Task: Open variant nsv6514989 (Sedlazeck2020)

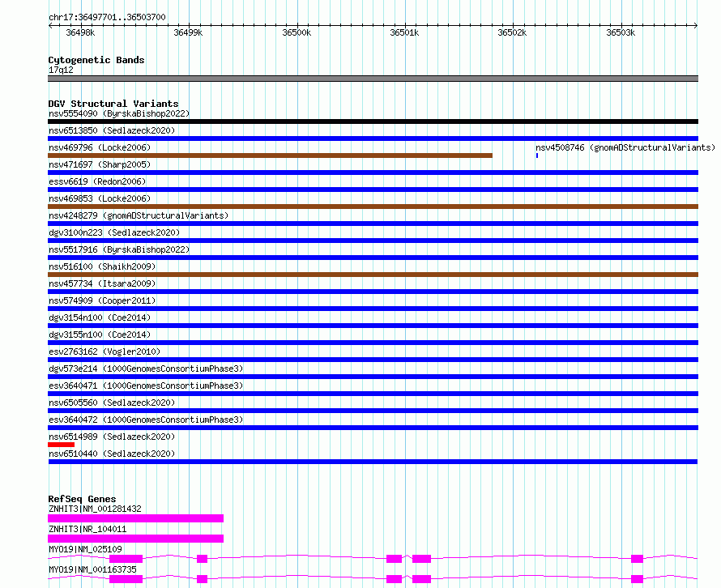Action: point(112,437)
